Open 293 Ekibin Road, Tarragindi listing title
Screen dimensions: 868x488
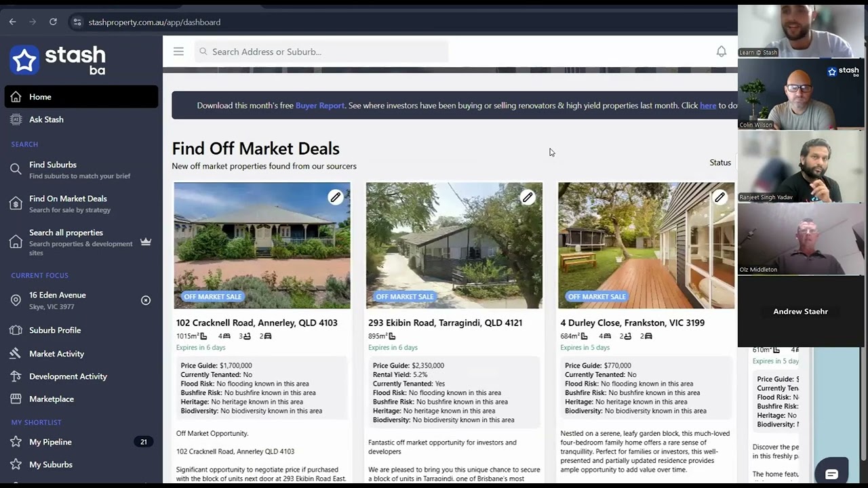pyautogui.click(x=447, y=323)
